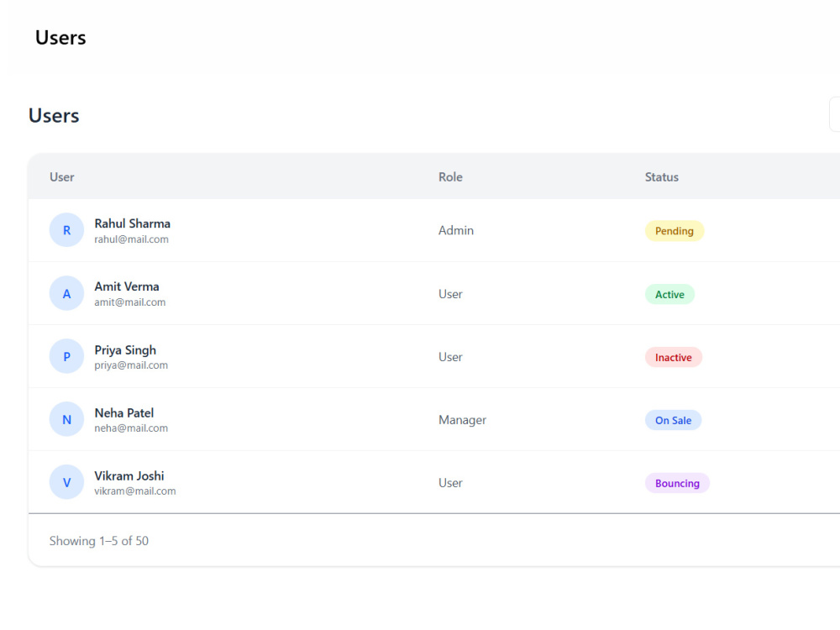Click the Pending status badge
The height and width of the screenshot is (630, 840).
point(674,231)
